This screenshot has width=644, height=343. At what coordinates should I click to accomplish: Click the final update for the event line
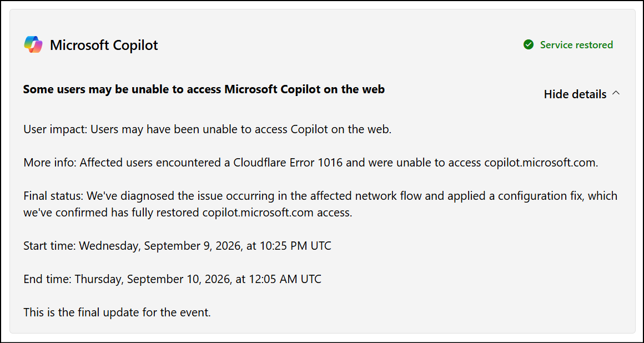coord(117,312)
